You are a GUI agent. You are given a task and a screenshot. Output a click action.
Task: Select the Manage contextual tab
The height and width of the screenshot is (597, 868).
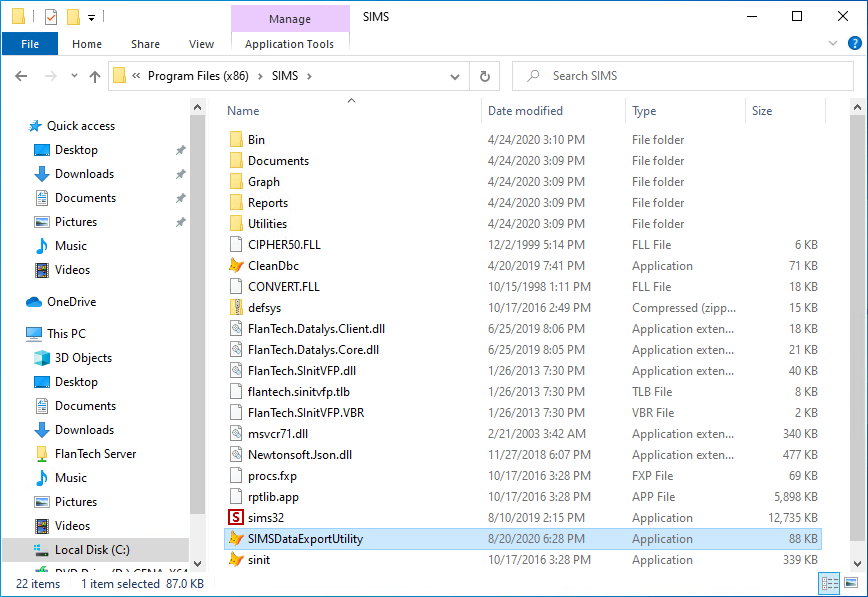point(290,19)
